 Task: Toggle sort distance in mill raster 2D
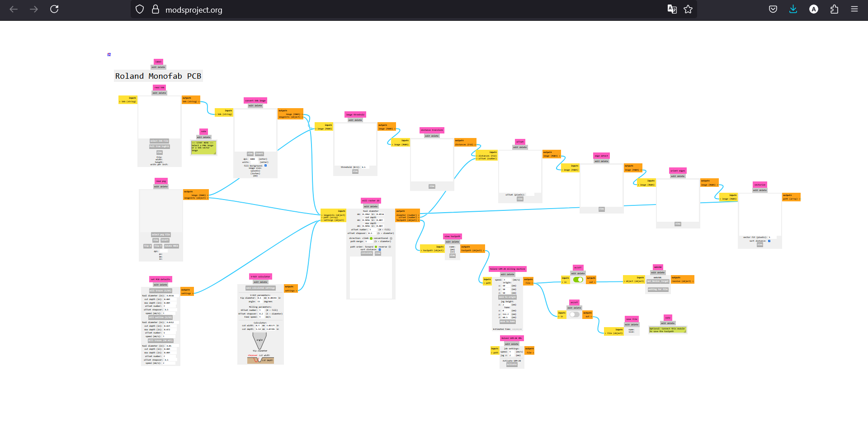click(380, 249)
